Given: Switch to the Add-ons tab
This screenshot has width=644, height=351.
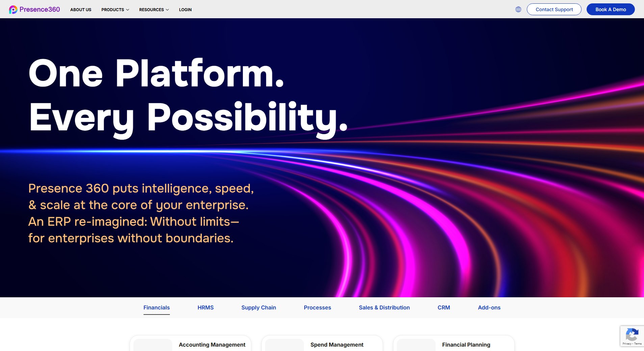Looking at the screenshot, I should [489, 307].
